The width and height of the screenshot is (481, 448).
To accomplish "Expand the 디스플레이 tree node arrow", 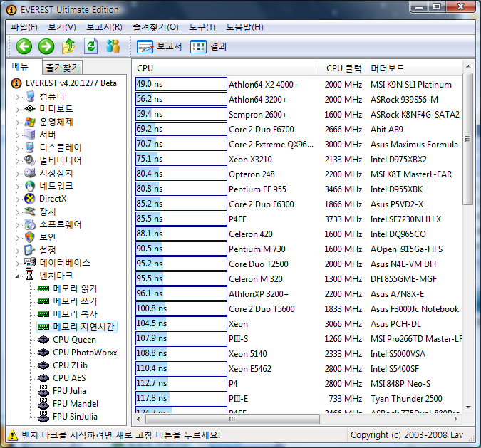I will 17,148.
